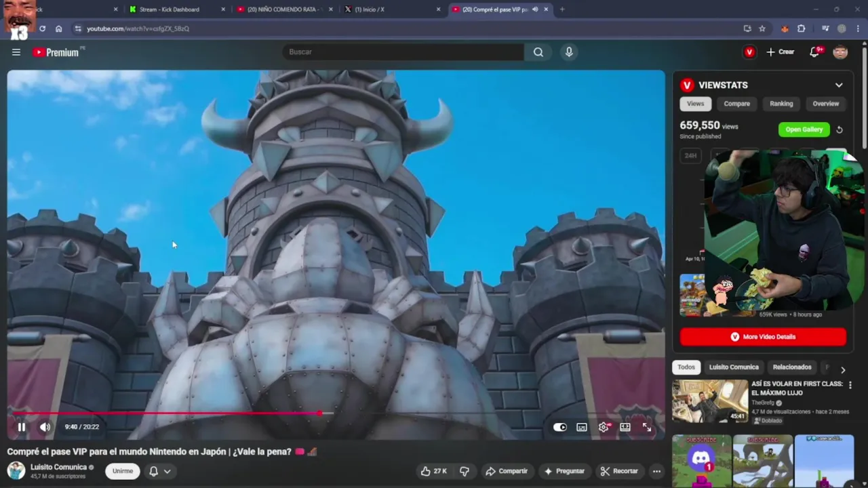Screen dimensions: 868x488
Task: Click inside the Buscar search field
Action: coord(403,52)
